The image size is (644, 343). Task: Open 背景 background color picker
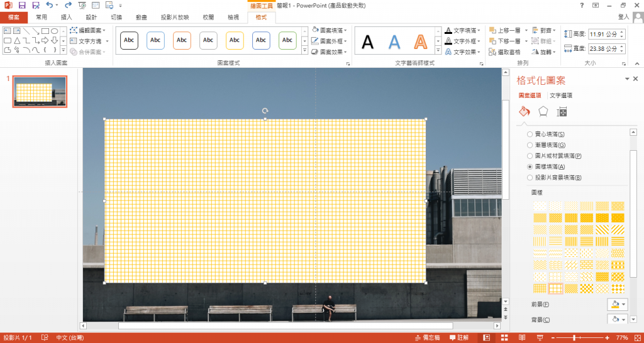pyautogui.click(x=618, y=319)
